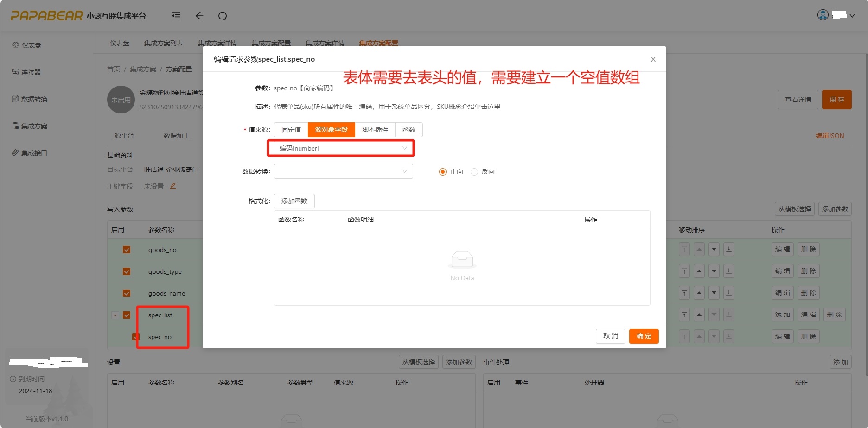Select the 反向 radio button

point(474,172)
